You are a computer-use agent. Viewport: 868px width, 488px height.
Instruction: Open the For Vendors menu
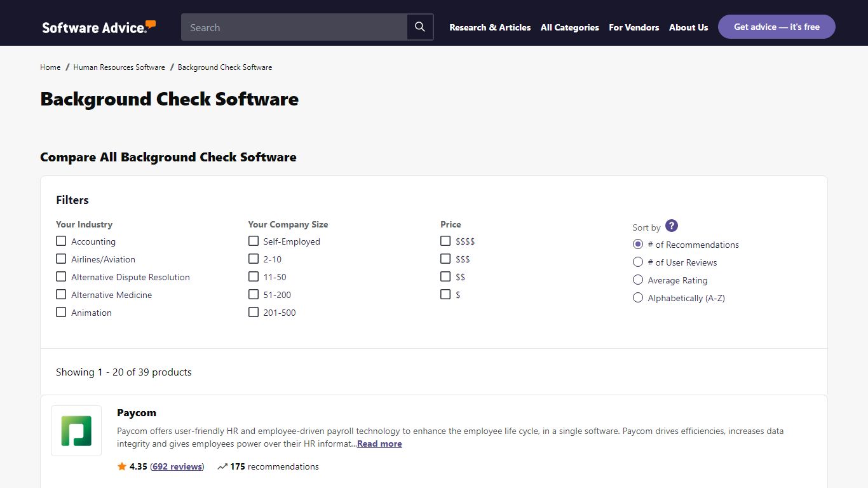(x=634, y=27)
